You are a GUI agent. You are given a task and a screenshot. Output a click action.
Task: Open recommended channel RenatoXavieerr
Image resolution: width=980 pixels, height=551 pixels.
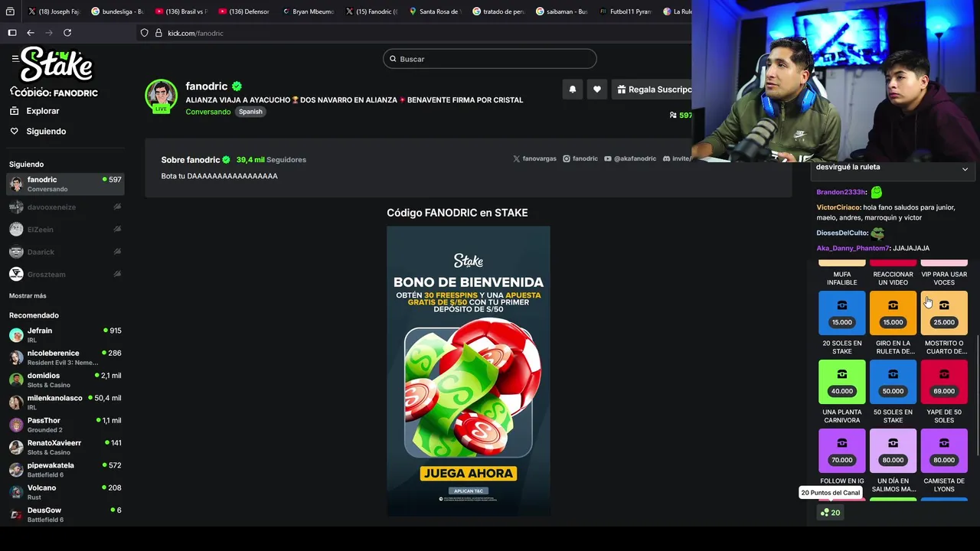pyautogui.click(x=65, y=447)
